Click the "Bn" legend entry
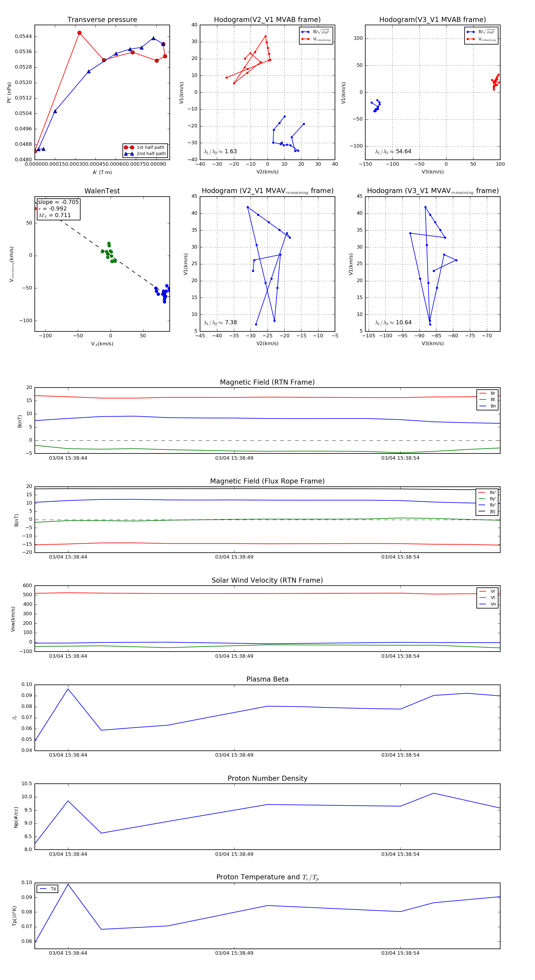535x980 pixels. point(487,406)
